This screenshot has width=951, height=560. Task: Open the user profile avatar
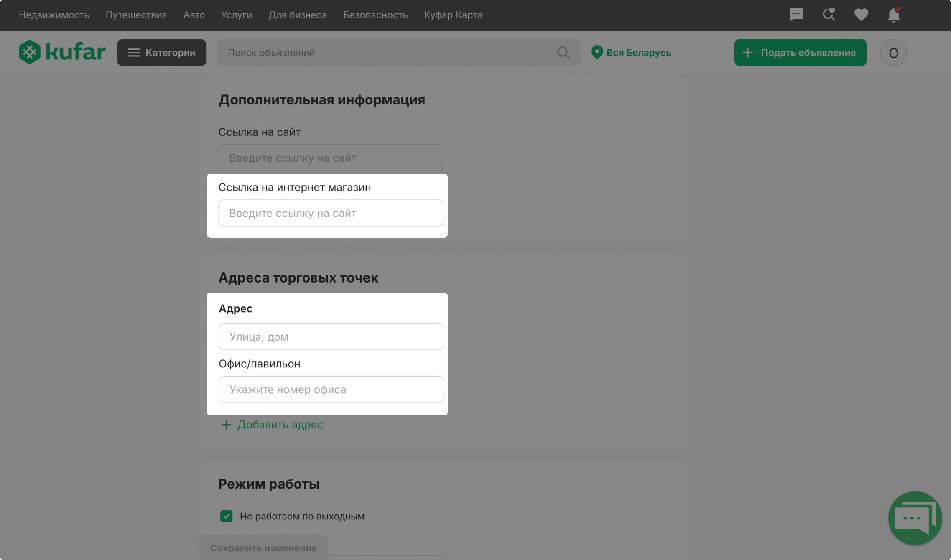pos(893,53)
